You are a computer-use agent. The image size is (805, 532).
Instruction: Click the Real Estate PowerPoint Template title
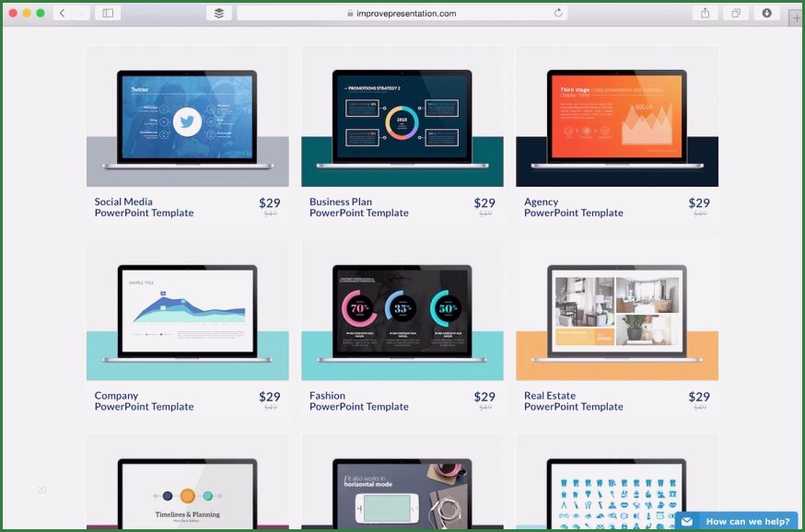pyautogui.click(x=574, y=401)
